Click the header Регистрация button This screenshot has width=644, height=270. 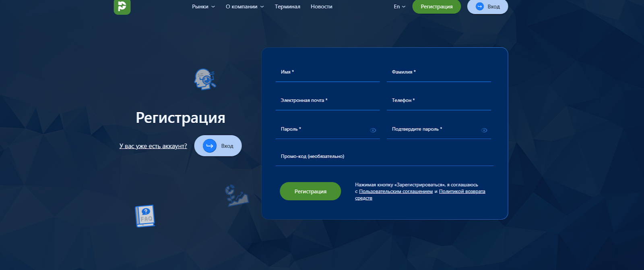click(437, 6)
